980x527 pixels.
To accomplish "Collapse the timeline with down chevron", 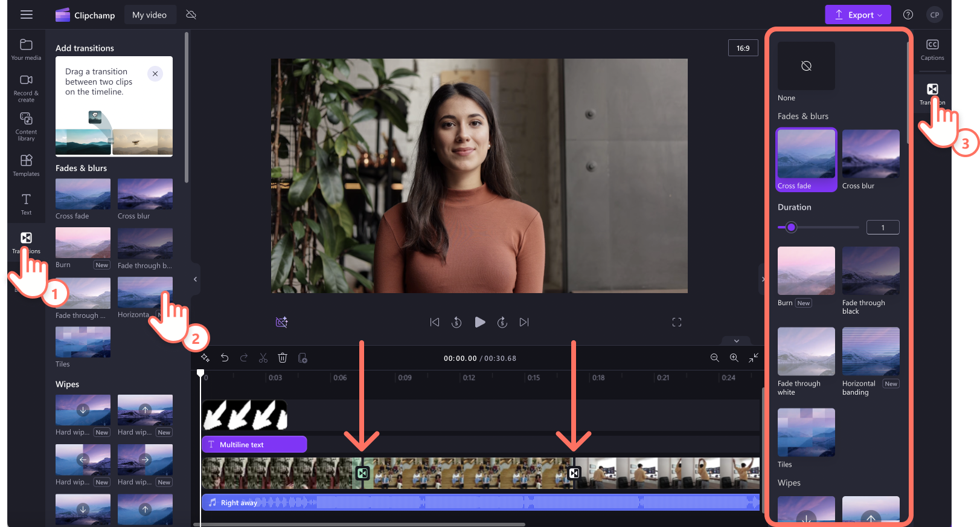I will [736, 341].
